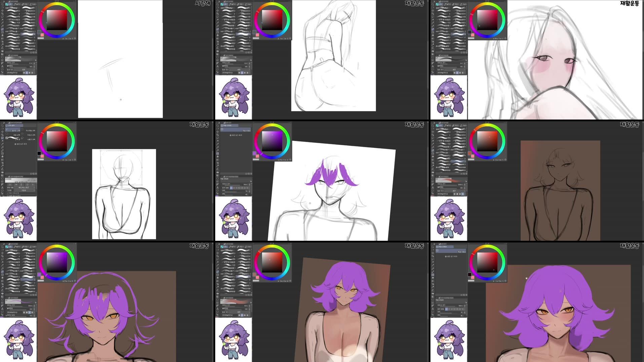Choose the Pen tool in the back-view sketch panel

point(218,26)
